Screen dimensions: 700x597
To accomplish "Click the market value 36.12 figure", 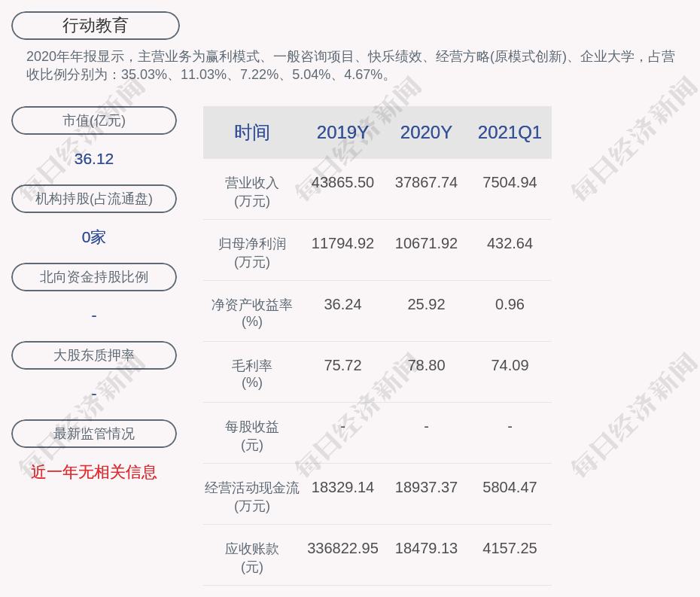I will point(94,159).
